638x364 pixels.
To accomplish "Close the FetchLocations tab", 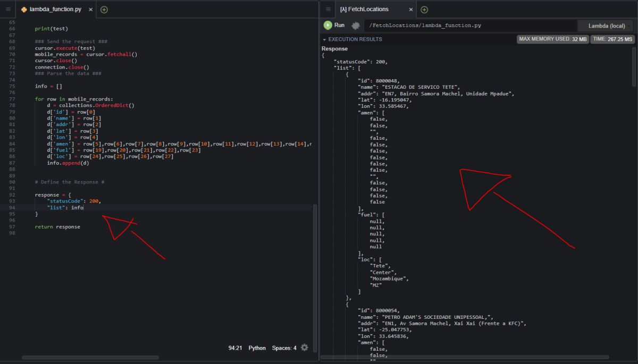I will [411, 10].
